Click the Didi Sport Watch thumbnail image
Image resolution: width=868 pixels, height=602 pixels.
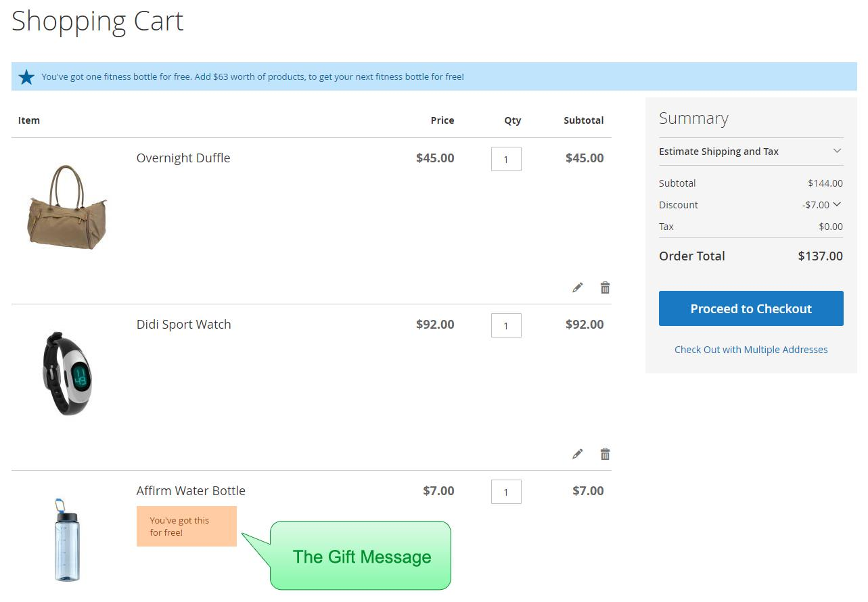[67, 373]
